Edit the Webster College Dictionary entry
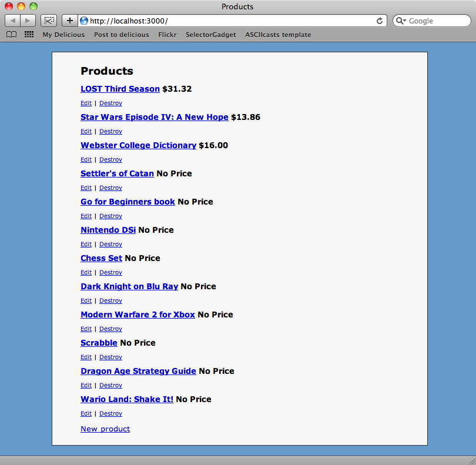The height and width of the screenshot is (465, 476). (x=86, y=160)
